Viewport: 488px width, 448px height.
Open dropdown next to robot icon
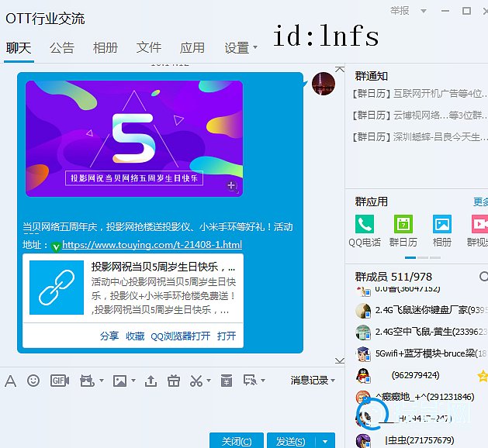pyautogui.click(x=102, y=381)
